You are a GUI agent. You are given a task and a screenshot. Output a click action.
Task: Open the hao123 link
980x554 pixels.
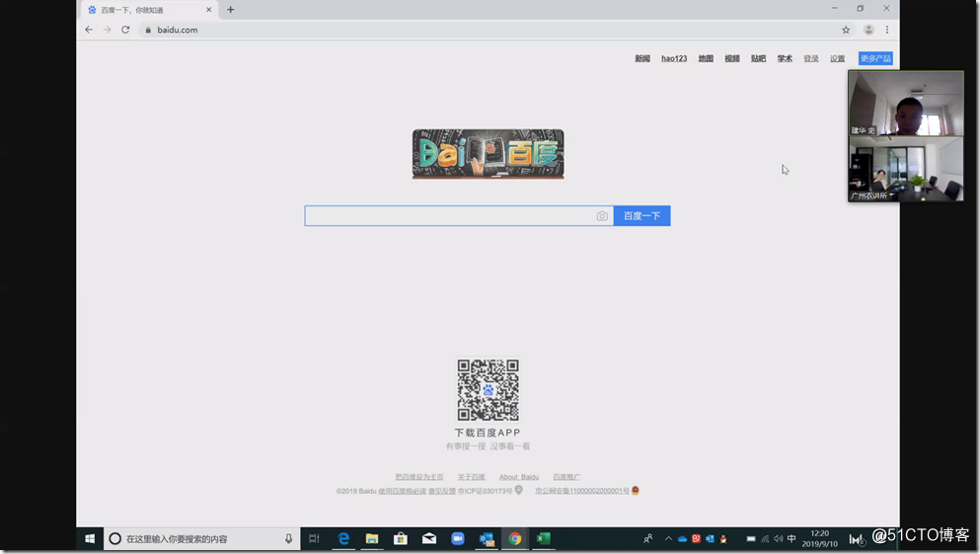pos(674,58)
